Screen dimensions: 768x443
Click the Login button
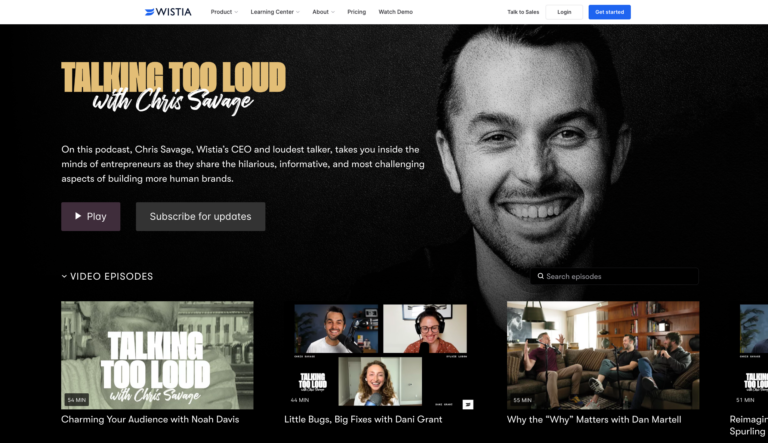coord(564,12)
